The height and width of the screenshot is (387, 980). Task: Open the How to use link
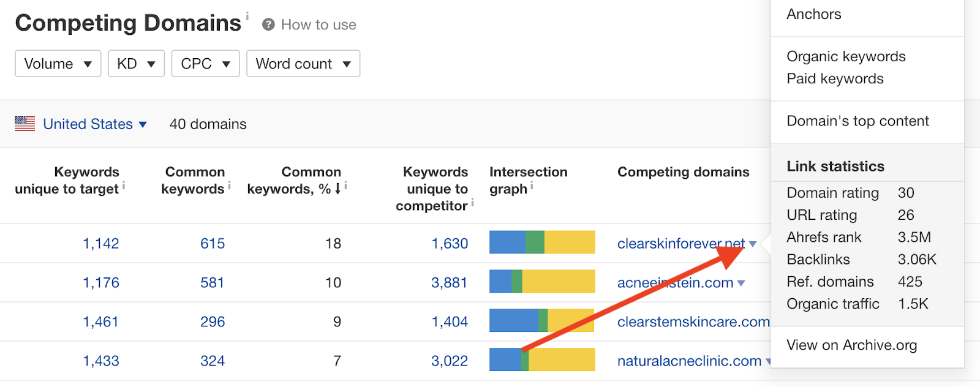coord(318,24)
